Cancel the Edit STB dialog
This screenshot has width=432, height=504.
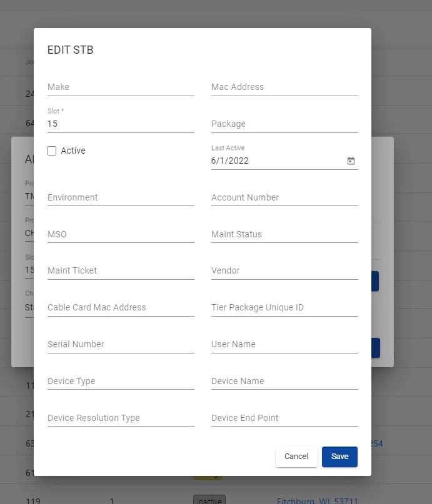pos(296,457)
